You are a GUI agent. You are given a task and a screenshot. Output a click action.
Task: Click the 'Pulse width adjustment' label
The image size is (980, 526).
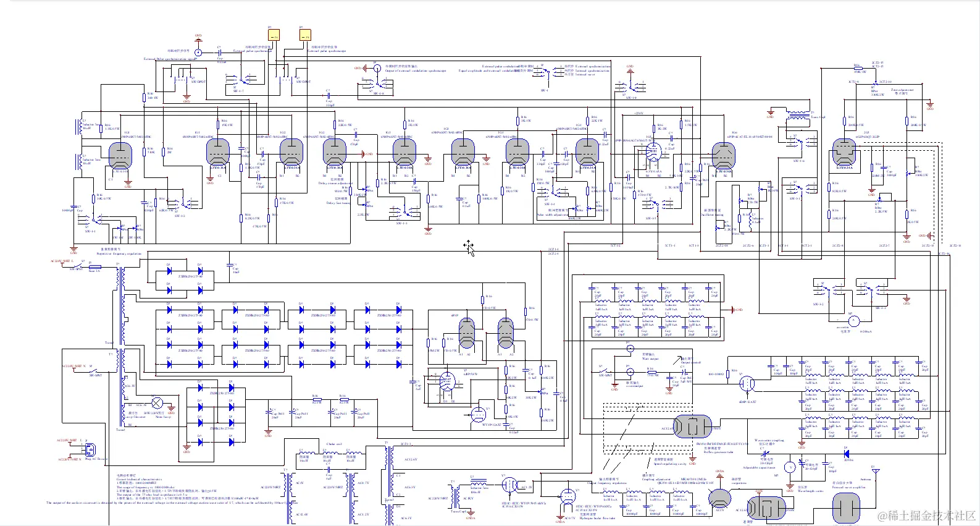[x=553, y=214]
